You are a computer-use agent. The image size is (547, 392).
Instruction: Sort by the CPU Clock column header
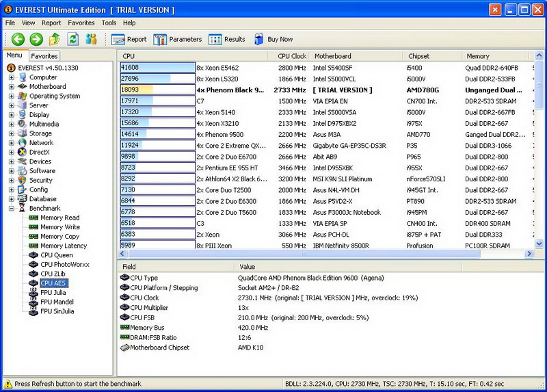[x=289, y=56]
